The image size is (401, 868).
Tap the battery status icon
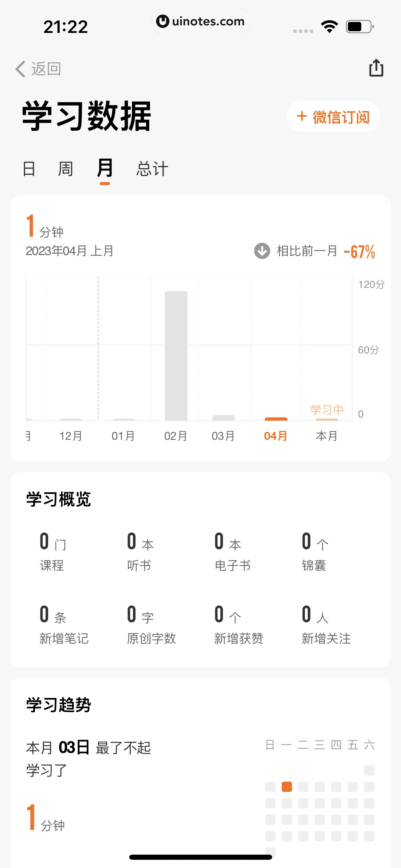tap(360, 26)
